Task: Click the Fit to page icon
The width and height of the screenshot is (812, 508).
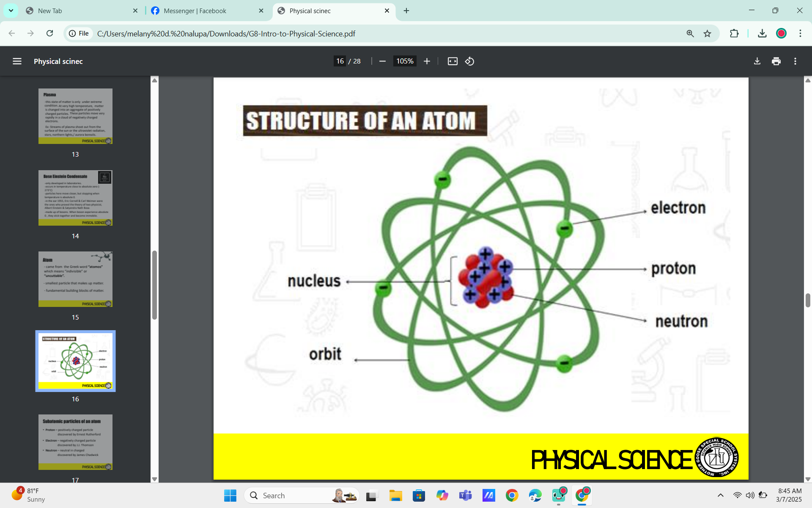Action: click(453, 61)
